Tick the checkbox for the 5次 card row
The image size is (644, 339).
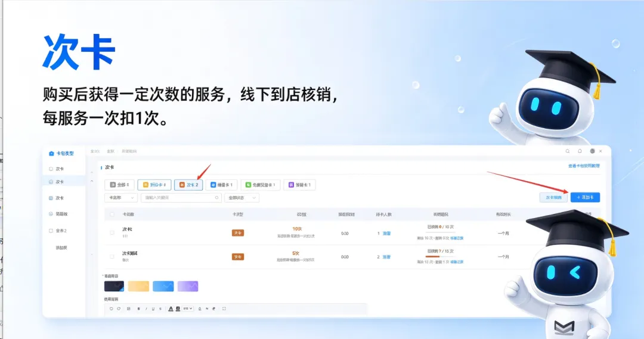pyautogui.click(x=112, y=257)
